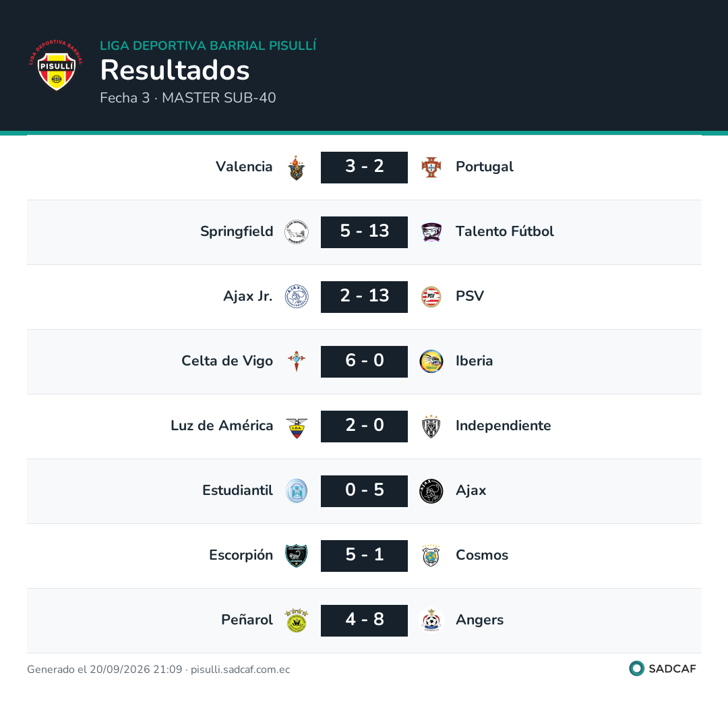728x704 pixels.
Task: Select the Peñarol yellow crest
Action: click(296, 620)
